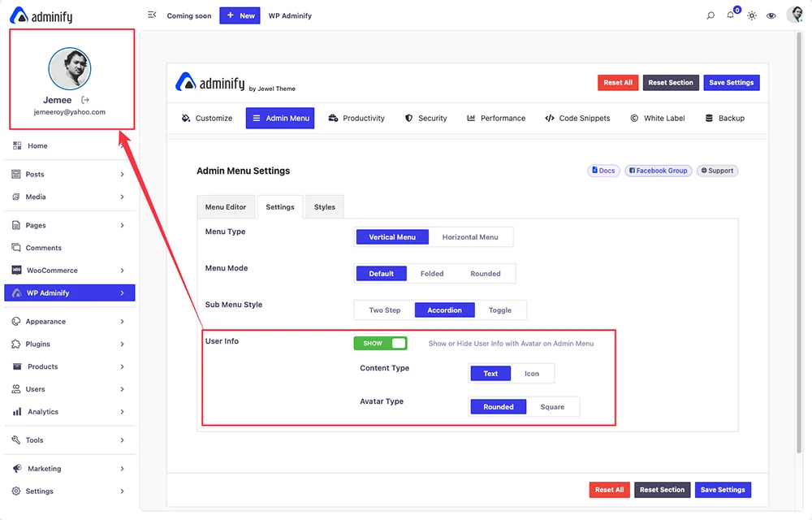
Task: Set Menu Mode to Folded
Action: [432, 274]
